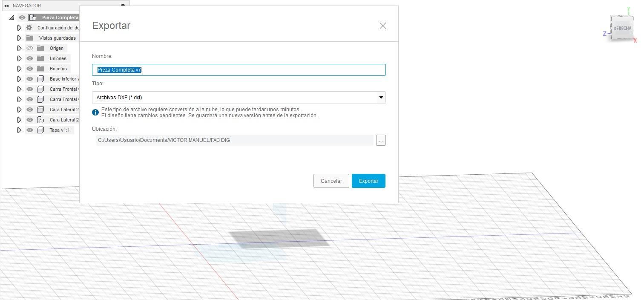Click the Base Inferior component icon
Viewport: 644px width, 300px height.
pos(40,79)
